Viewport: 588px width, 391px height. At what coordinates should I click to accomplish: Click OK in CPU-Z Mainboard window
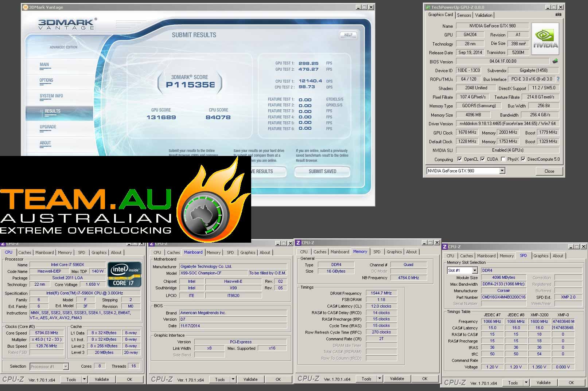click(278, 379)
